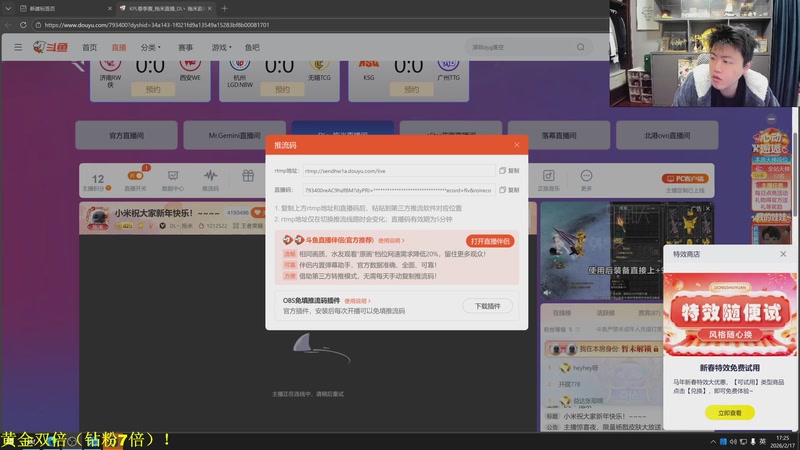This screenshot has height=450, width=800.
Task: Open the hamburger menu beside Douyu logo
Action: [18, 47]
